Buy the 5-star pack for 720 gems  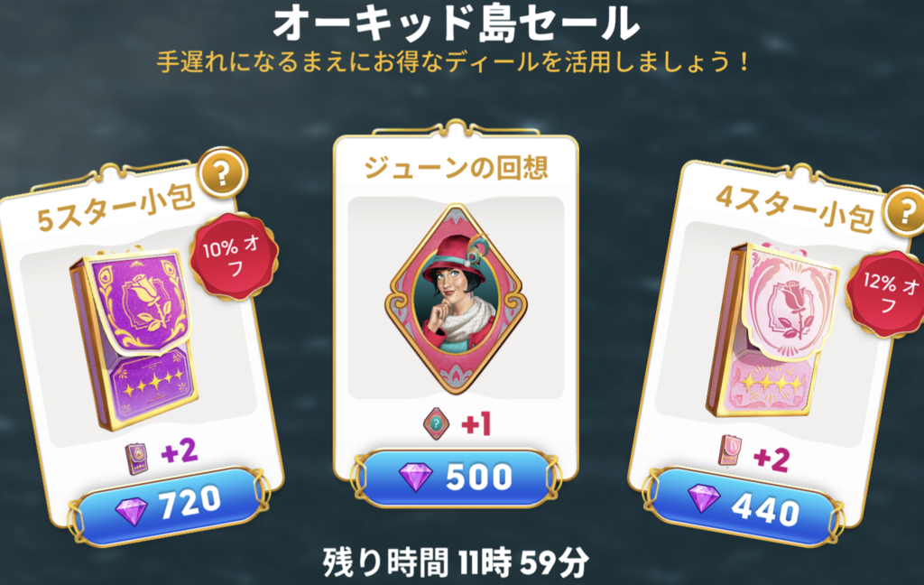(170, 505)
